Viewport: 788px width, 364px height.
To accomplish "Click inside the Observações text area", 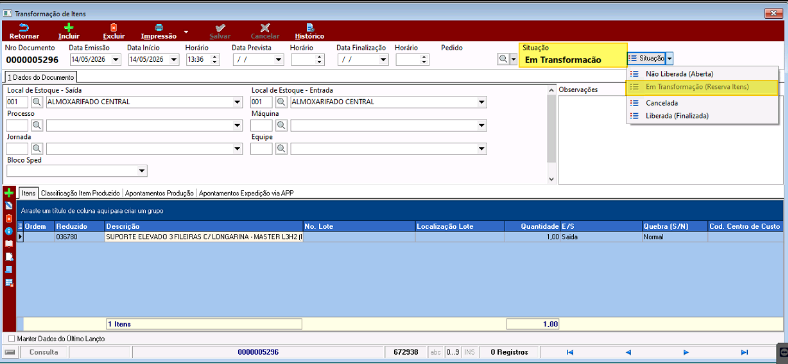I will tap(670, 140).
